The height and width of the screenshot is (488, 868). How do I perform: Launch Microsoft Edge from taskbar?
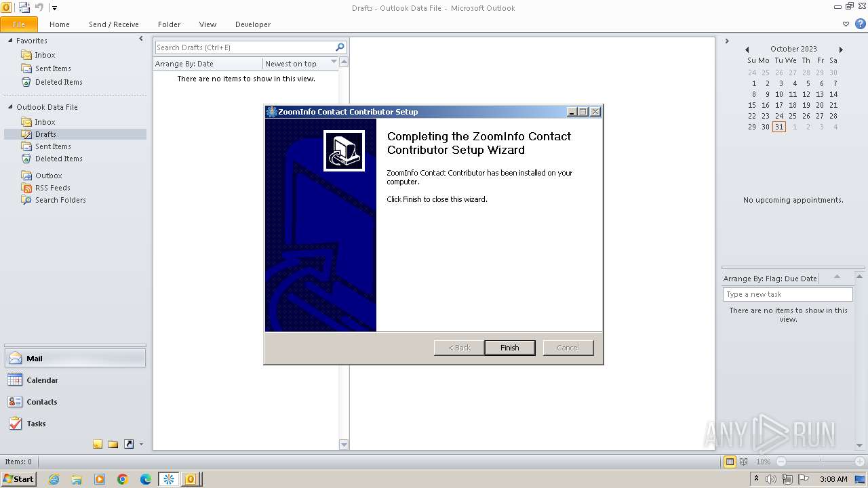click(146, 479)
